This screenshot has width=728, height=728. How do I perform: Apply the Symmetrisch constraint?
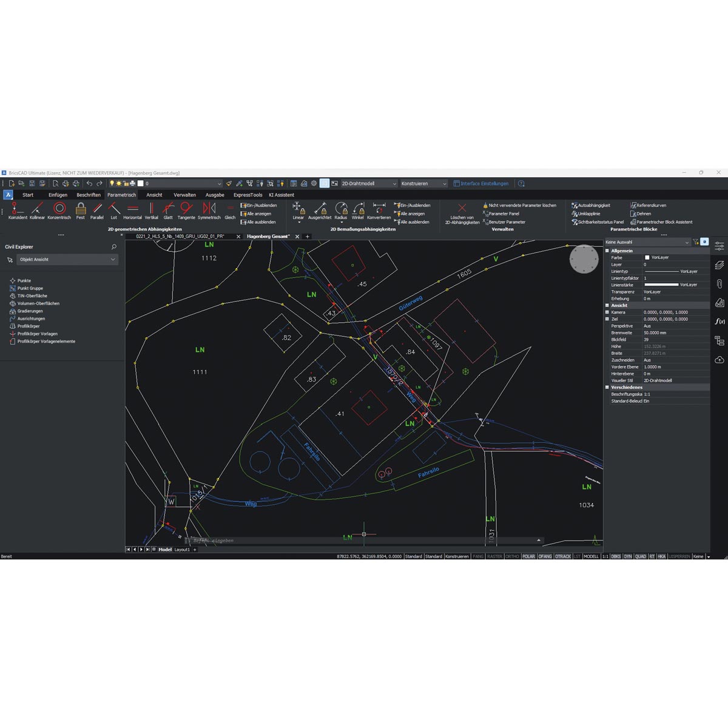[209, 210]
